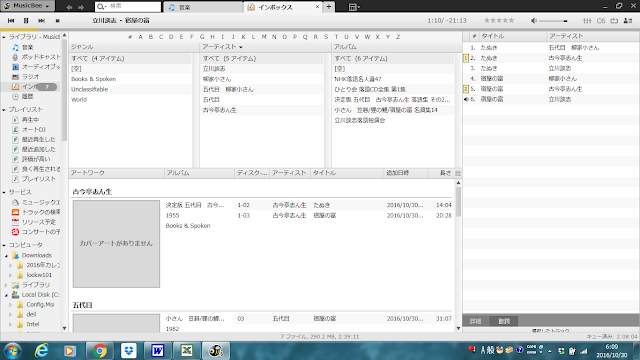Adjust the volume slider
640x360 pixels.
(553, 21)
